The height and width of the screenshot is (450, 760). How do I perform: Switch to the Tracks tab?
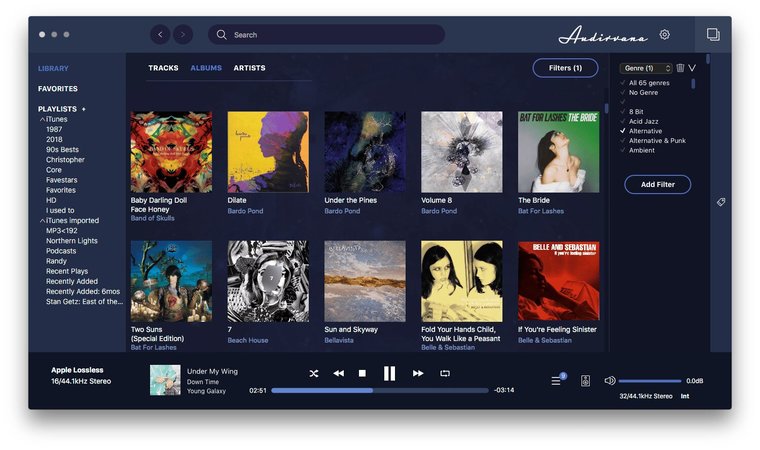pyautogui.click(x=163, y=68)
